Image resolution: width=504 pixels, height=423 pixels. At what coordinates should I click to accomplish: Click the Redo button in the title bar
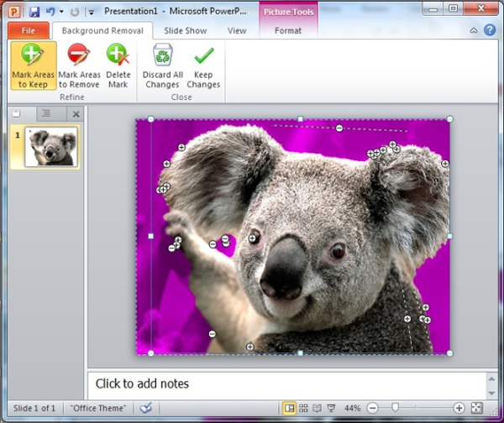pyautogui.click(x=75, y=13)
